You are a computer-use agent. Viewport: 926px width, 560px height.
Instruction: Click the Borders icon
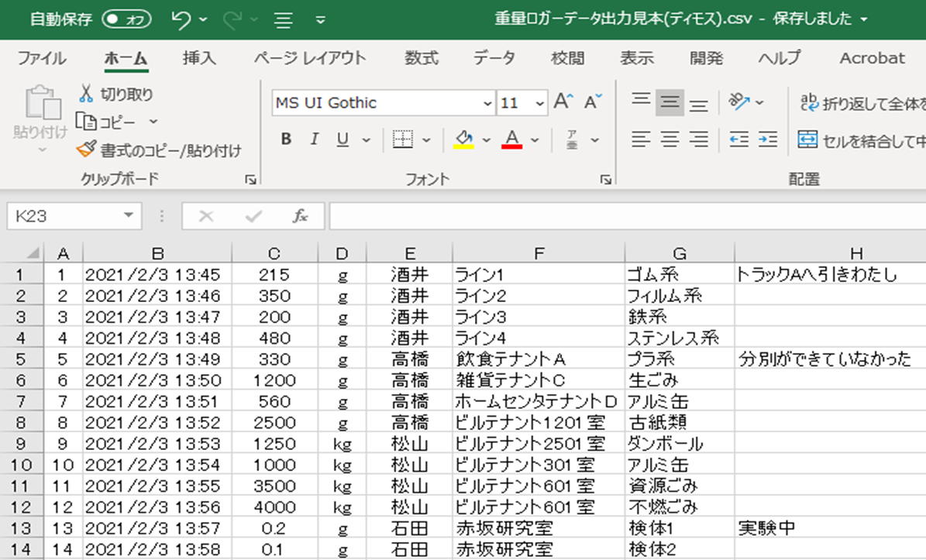[x=403, y=139]
